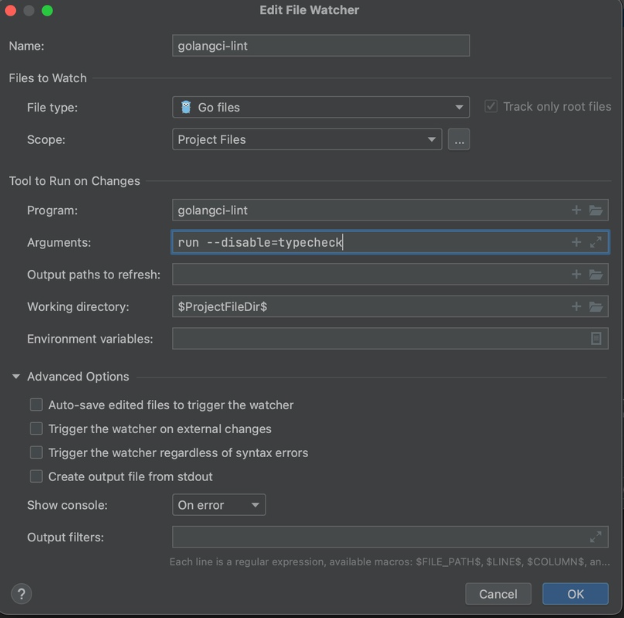Collapse the Advanced Options section

point(16,377)
